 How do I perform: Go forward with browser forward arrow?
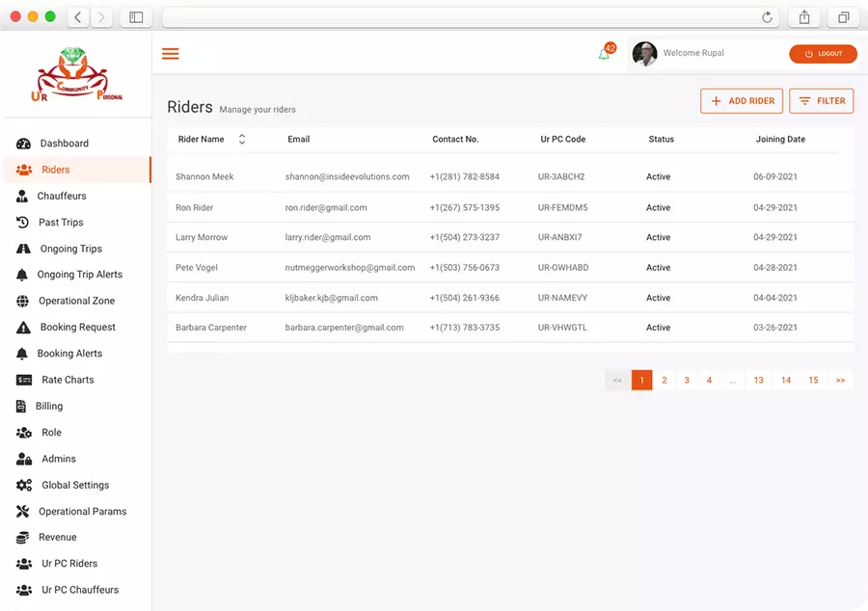[x=101, y=17]
